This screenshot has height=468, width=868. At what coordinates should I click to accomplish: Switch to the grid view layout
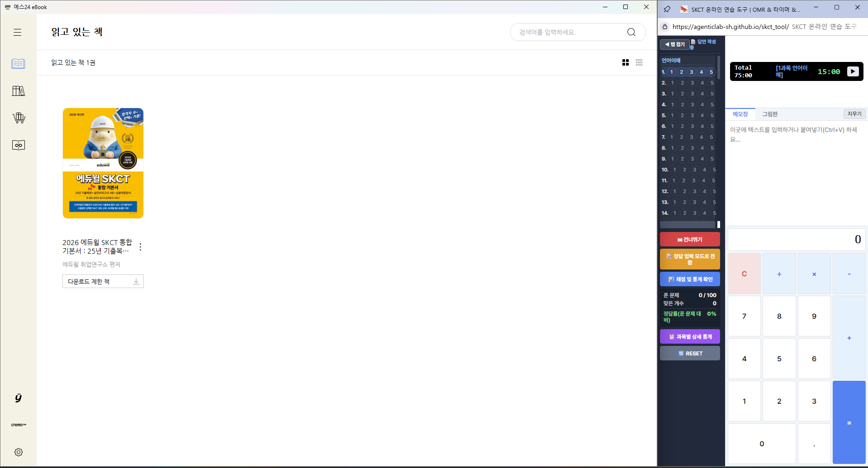[x=626, y=62]
